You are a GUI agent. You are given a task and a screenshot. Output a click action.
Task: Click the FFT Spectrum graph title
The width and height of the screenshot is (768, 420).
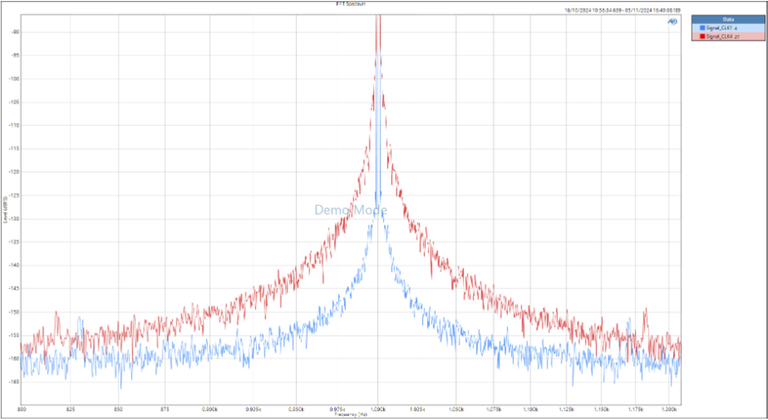351,3
